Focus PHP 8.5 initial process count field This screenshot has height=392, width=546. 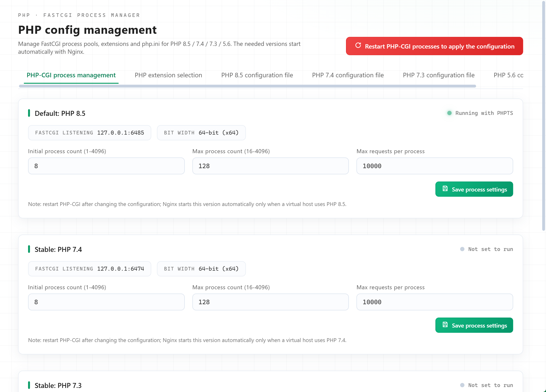coord(106,166)
